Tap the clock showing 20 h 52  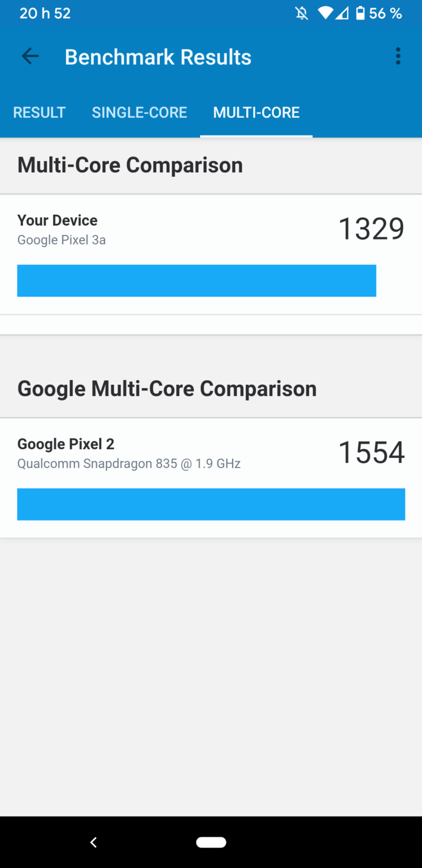[x=45, y=14]
